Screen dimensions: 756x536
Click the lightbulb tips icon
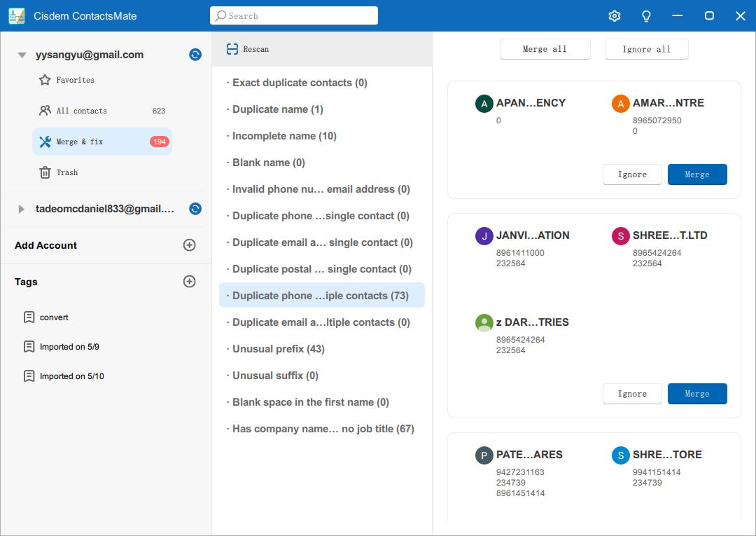coord(646,15)
